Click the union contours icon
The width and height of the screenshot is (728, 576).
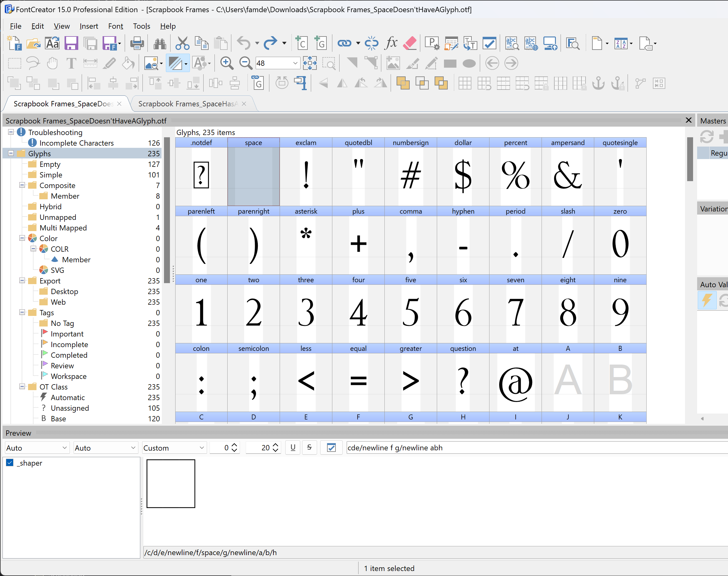pyautogui.click(x=403, y=83)
